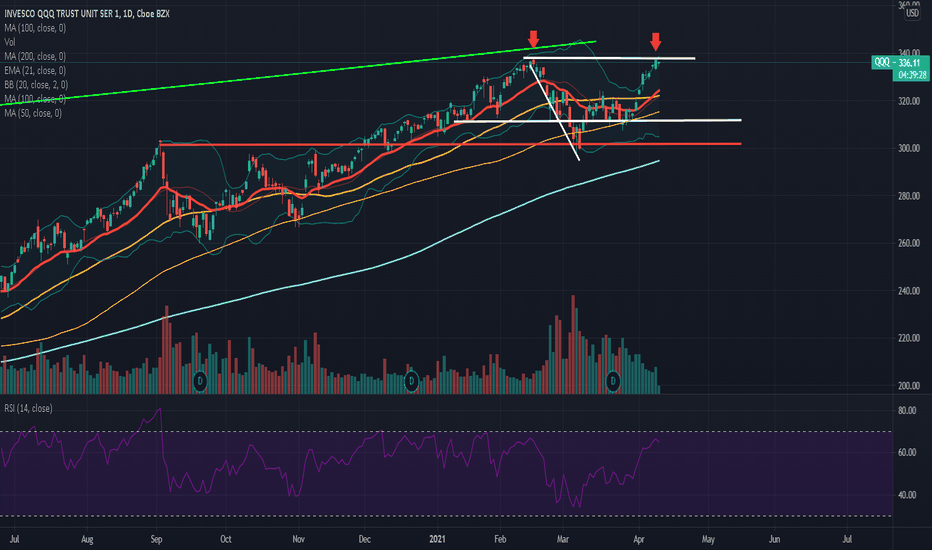Image resolution: width=932 pixels, height=550 pixels.
Task: Click the 2021 label on time axis
Action: point(437,539)
